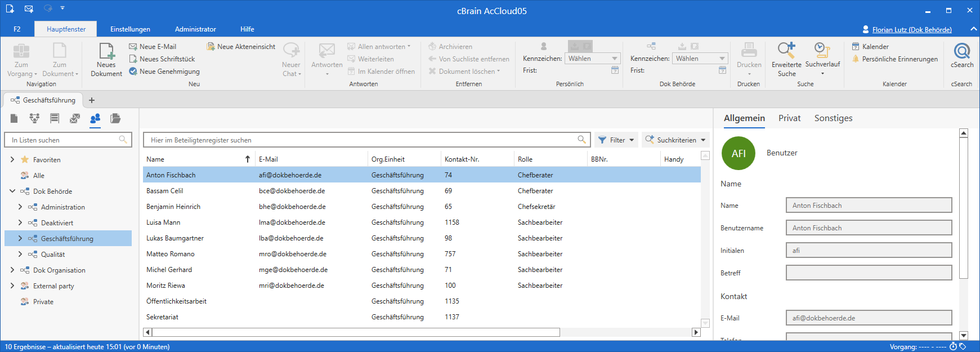Click the Beteiligtenregister search field

click(360, 140)
